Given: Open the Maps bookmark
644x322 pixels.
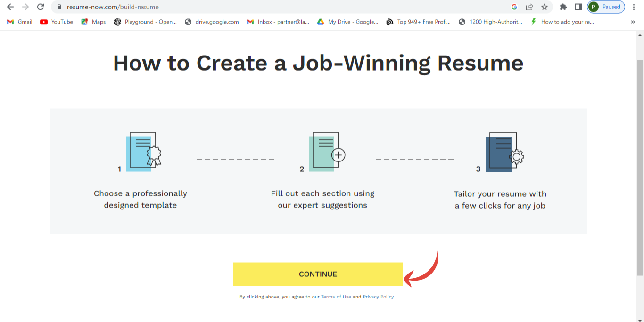Looking at the screenshot, I should click(93, 22).
